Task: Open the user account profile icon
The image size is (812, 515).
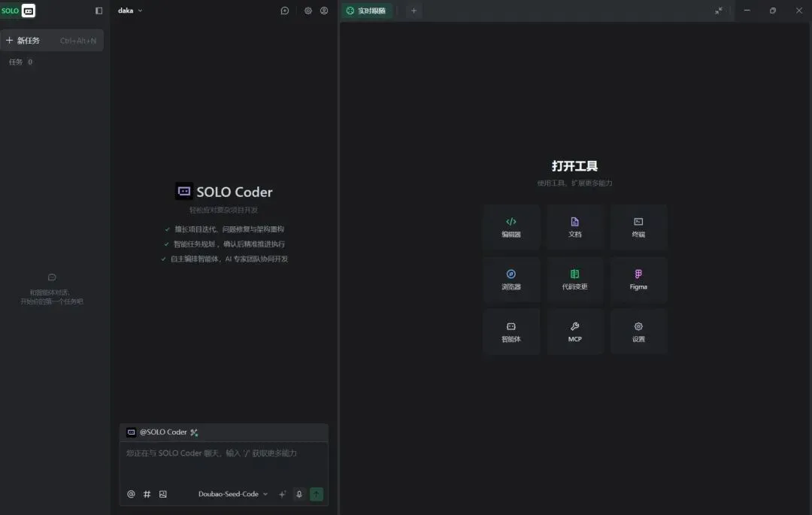Action: (x=324, y=11)
